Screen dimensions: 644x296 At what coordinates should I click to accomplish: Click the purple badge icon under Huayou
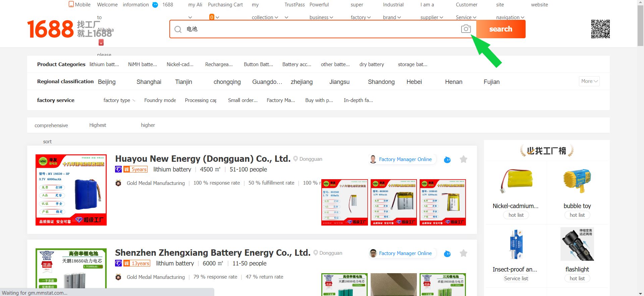(118, 169)
